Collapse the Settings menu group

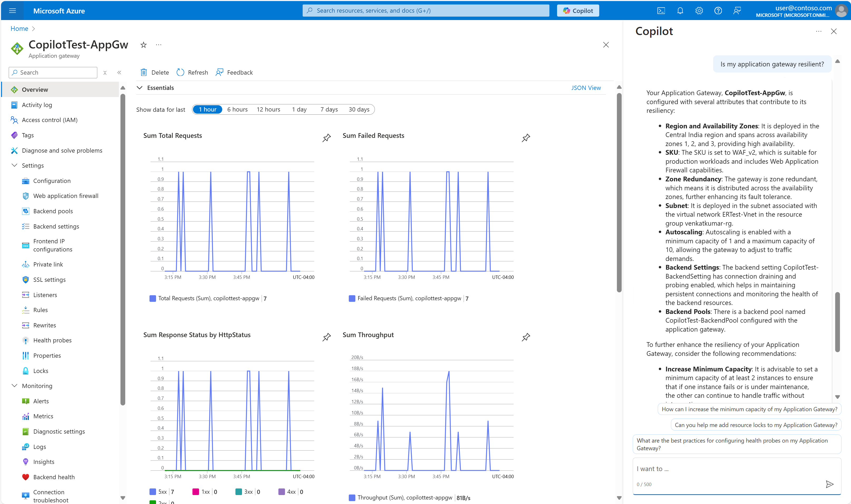(14, 165)
